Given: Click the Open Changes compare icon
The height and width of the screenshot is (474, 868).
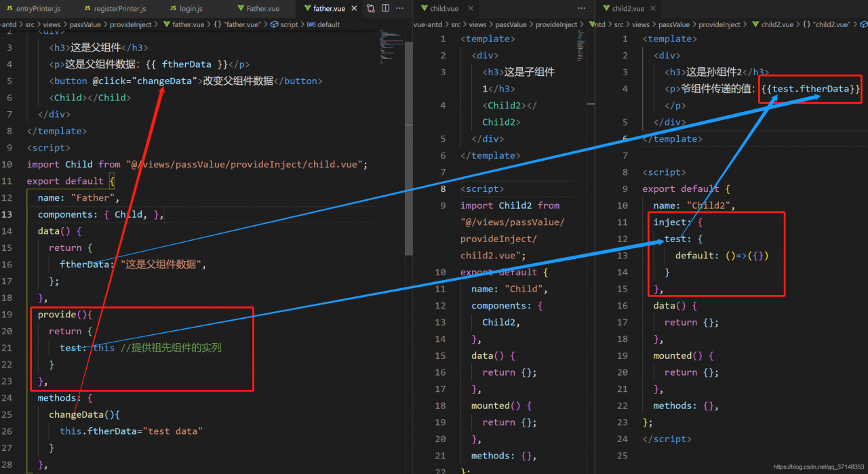Looking at the screenshot, I should 371,8.
